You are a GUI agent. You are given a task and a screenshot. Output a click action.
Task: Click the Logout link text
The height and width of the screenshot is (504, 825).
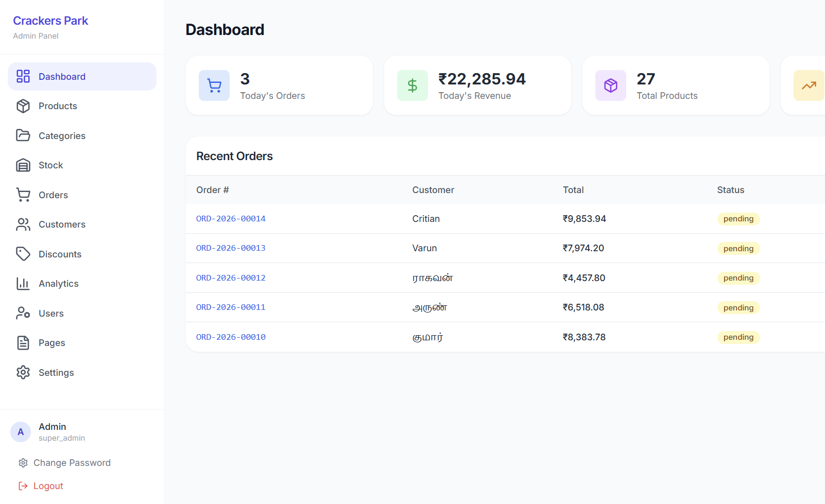click(x=48, y=486)
